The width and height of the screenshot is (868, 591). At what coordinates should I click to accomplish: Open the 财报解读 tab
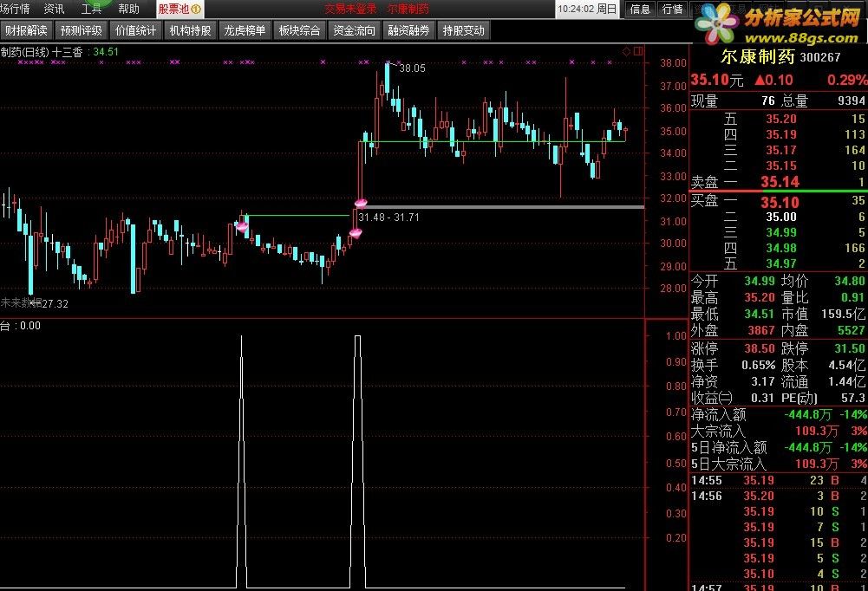26,31
